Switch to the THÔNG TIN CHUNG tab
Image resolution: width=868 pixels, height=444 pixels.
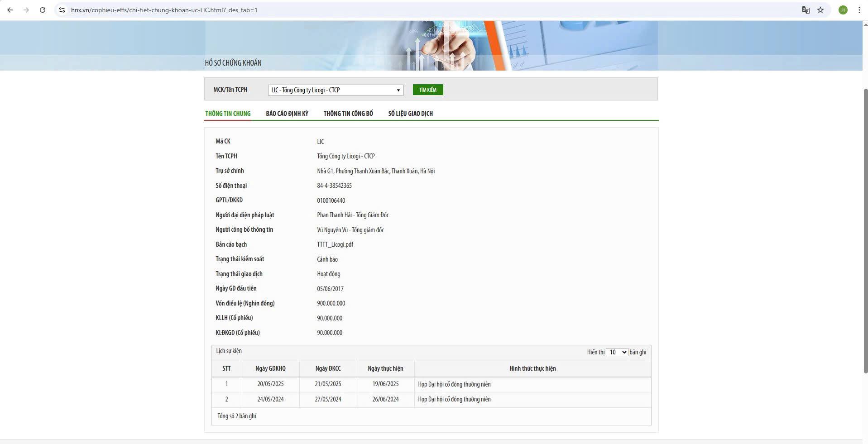[228, 114]
